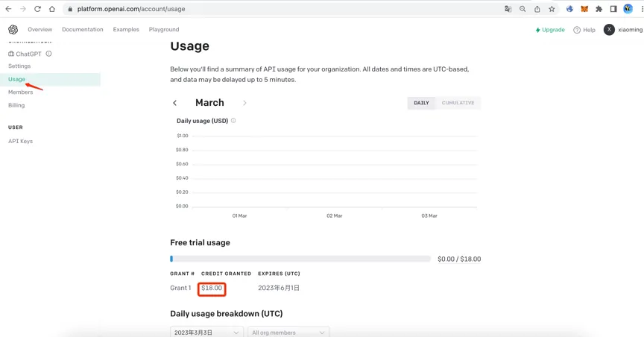Switch chart to CUMULATIVE view
644x337 pixels.
pyautogui.click(x=458, y=103)
